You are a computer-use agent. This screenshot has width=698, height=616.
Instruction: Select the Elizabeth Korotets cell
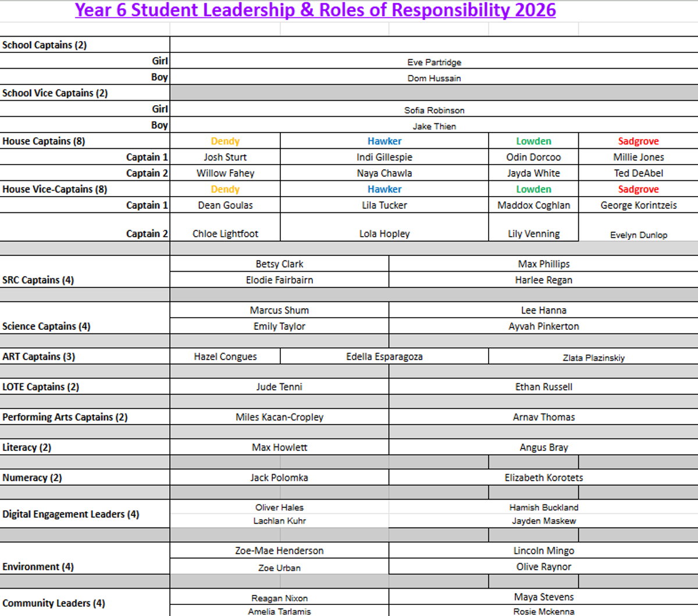(543, 478)
